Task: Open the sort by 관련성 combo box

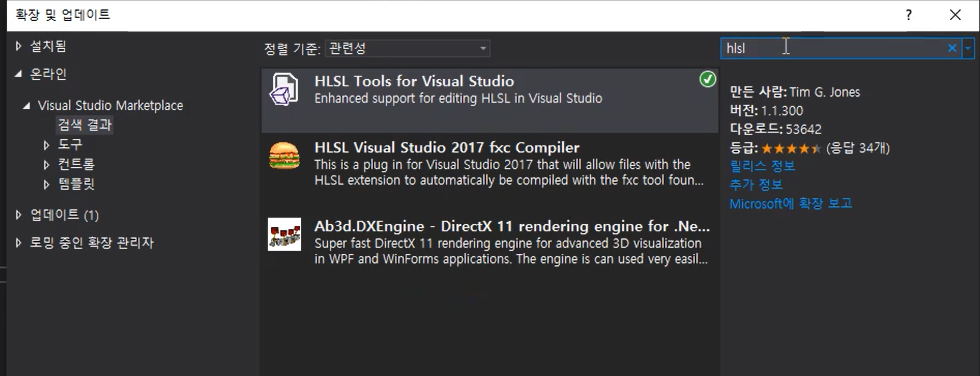Action: [x=407, y=49]
